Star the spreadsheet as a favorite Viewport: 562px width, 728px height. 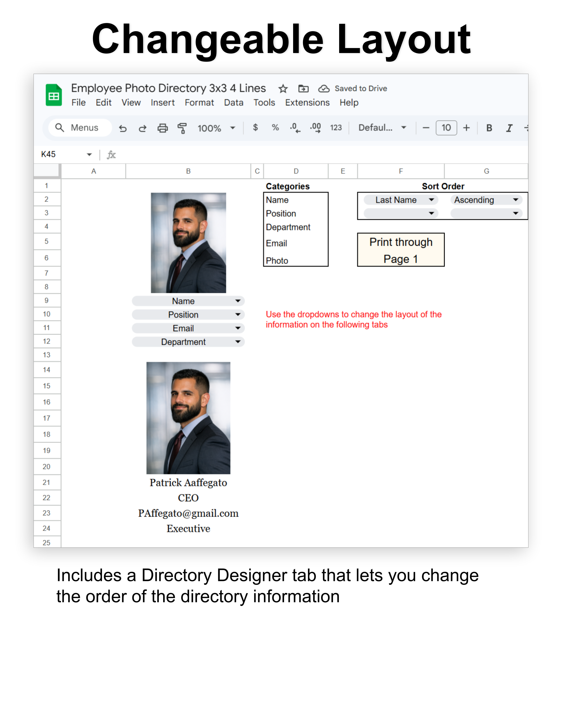pos(283,88)
